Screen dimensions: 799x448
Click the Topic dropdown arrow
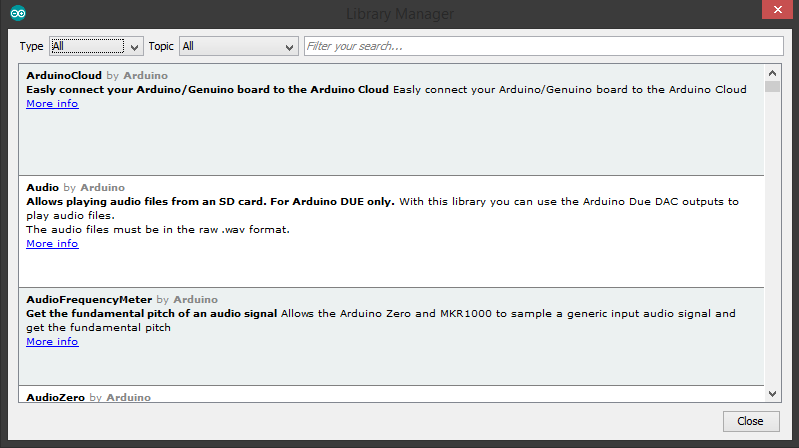click(x=289, y=47)
